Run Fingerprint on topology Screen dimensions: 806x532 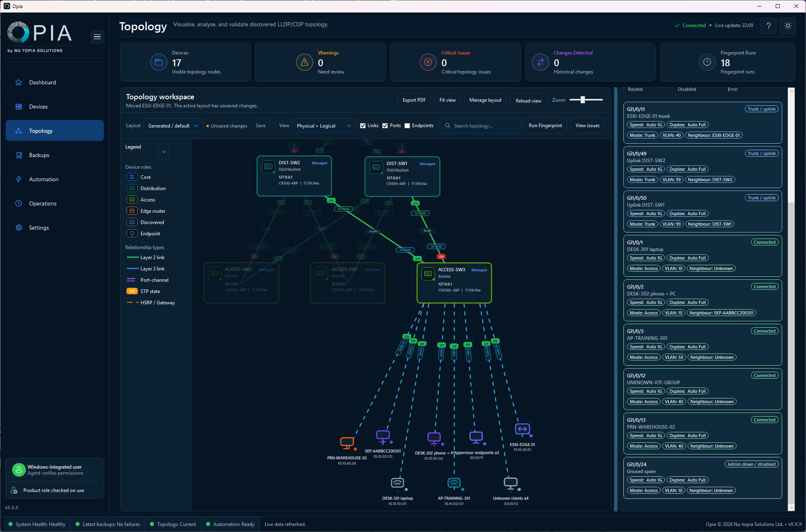pos(545,126)
